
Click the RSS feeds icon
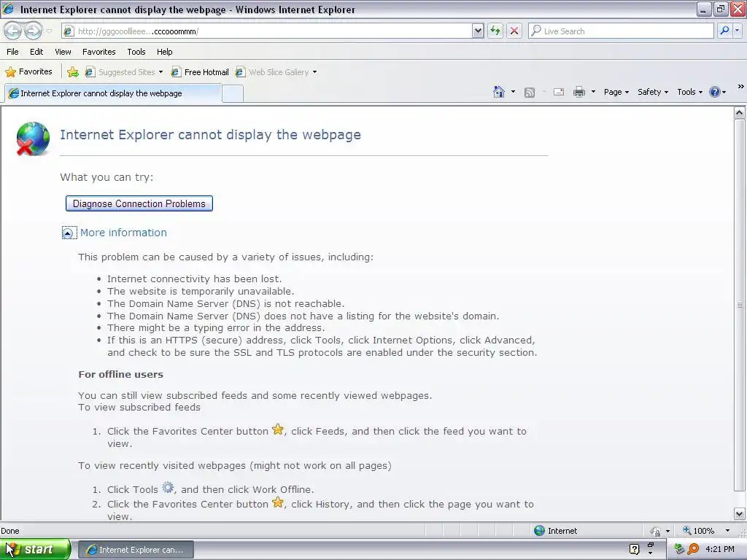530,93
